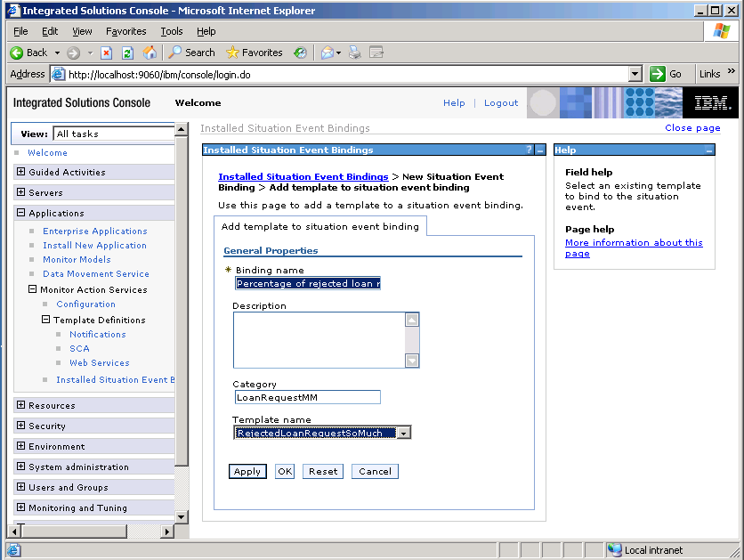Click the page icon in address bar
The height and width of the screenshot is (560, 744).
point(58,74)
